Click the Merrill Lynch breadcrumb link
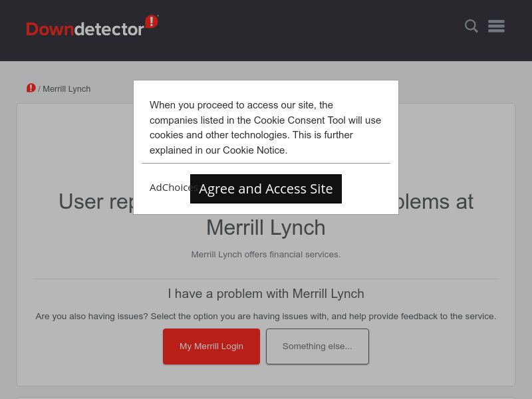 click(x=66, y=89)
